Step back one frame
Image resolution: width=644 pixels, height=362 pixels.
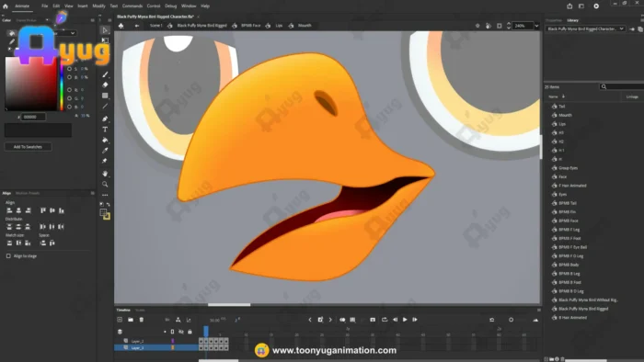(x=395, y=320)
